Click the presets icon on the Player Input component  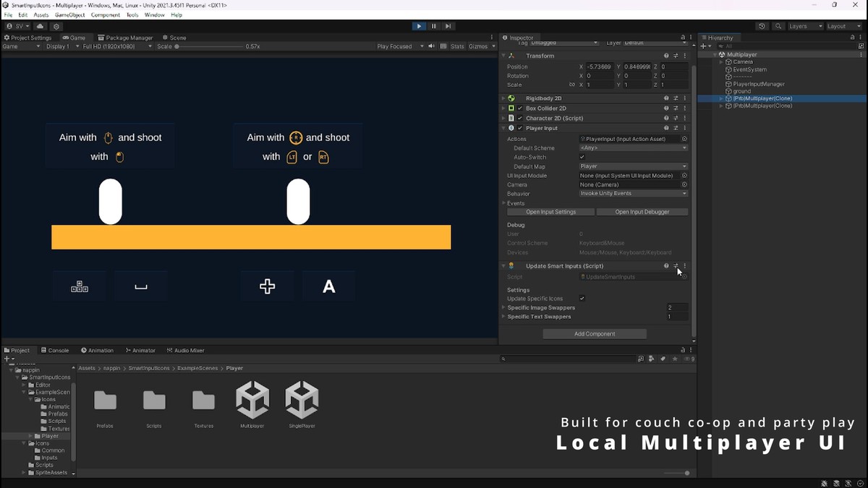pos(675,128)
